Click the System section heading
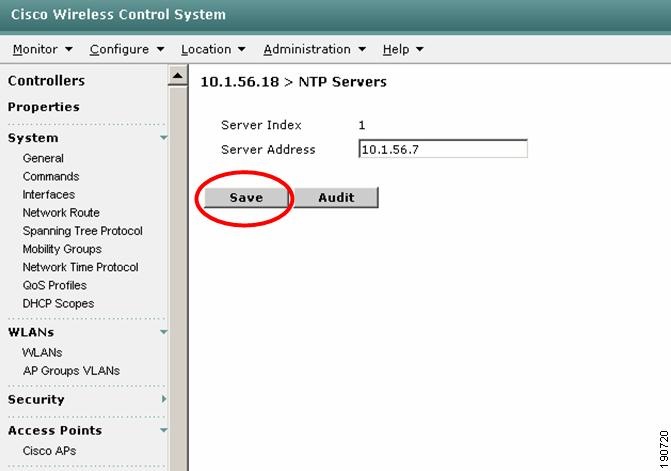Image resolution: width=671 pixels, height=471 pixels. [33, 138]
